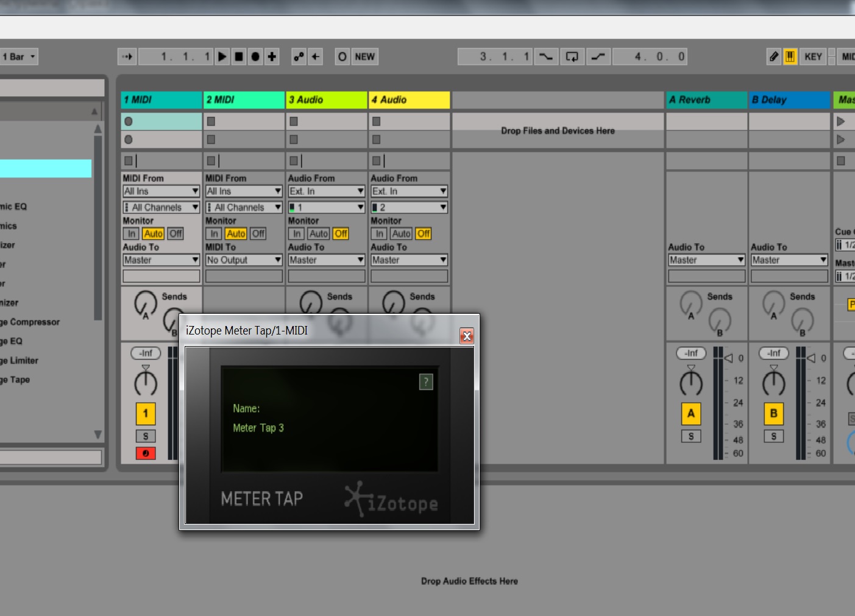Enable draw mode pencil icon
Image resolution: width=855 pixels, height=616 pixels.
[x=774, y=57]
